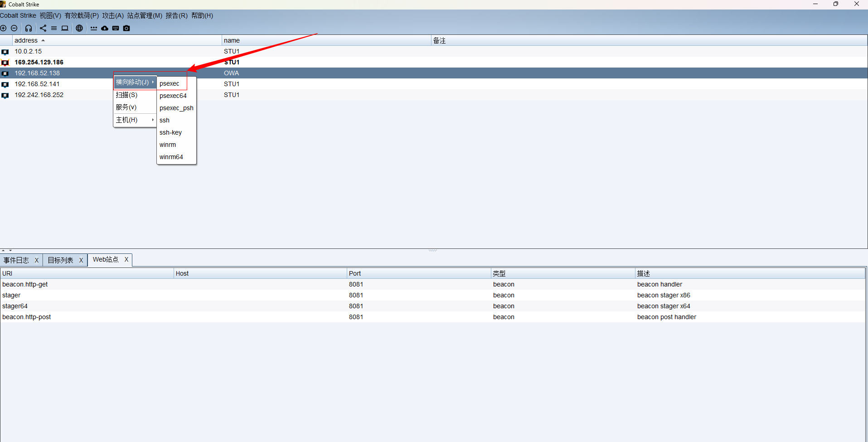Choose psexec_psh from submenu
The image size is (868, 442).
176,108
